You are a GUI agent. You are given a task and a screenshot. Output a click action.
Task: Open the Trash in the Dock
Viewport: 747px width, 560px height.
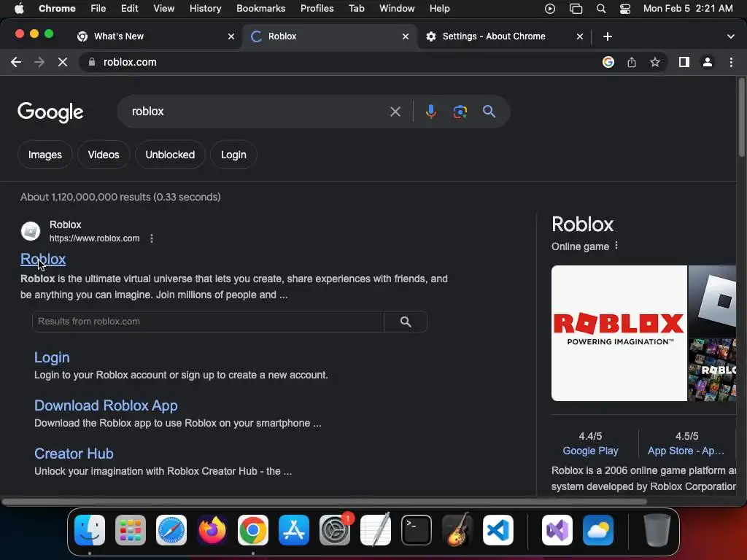click(657, 530)
